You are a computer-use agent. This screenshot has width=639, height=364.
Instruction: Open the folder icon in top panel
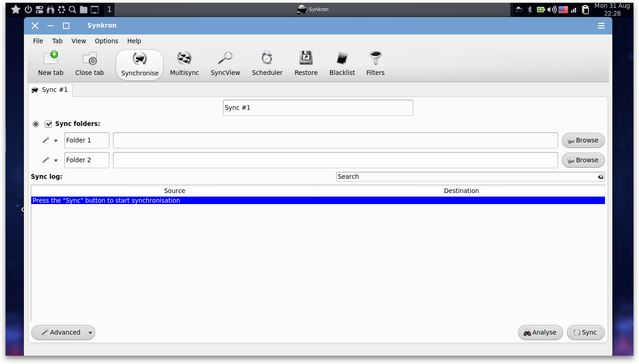[x=83, y=10]
